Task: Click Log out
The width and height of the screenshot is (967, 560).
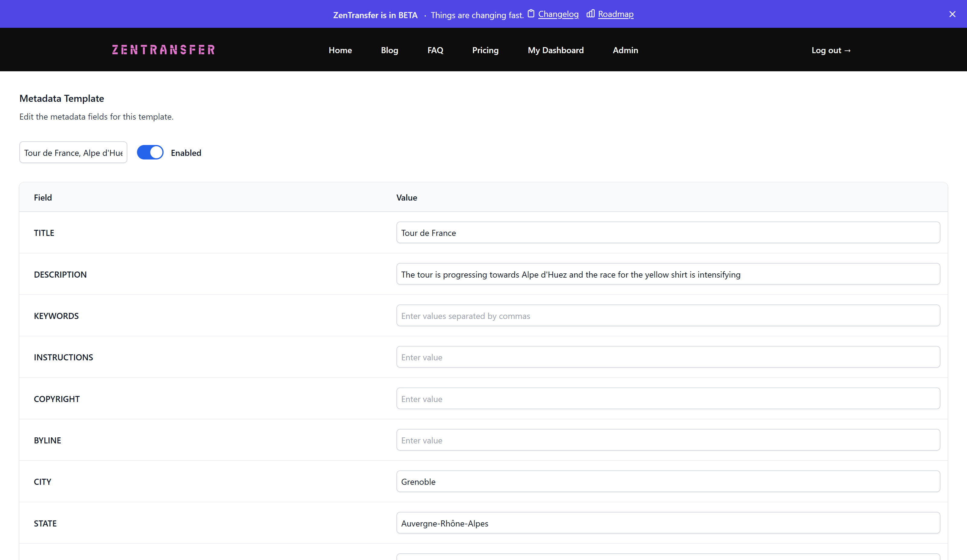Action: coord(831,50)
